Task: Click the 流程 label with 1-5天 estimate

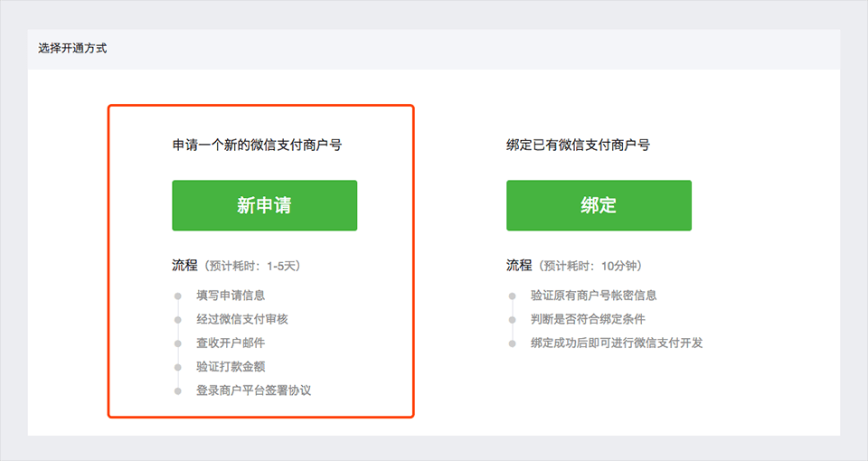Action: (237, 266)
